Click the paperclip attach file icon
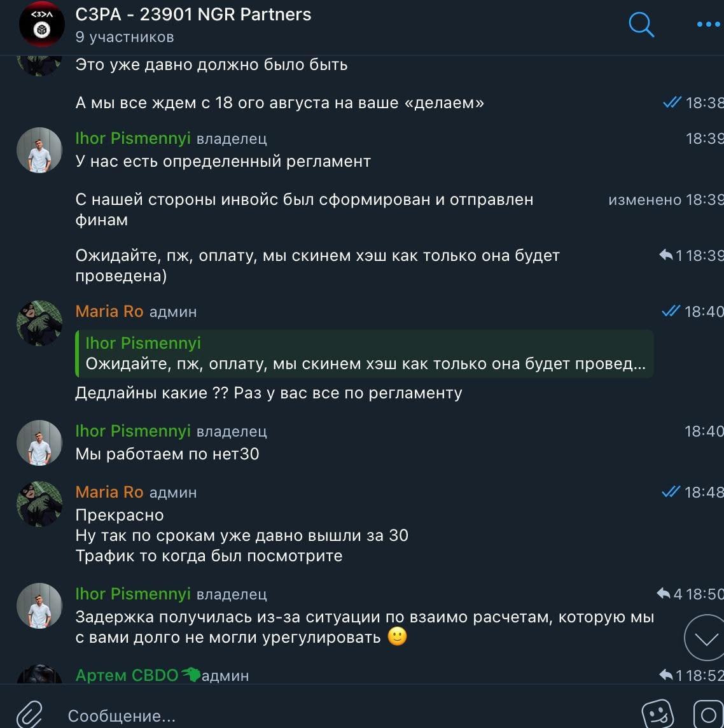Image resolution: width=724 pixels, height=728 pixels. coord(29,714)
